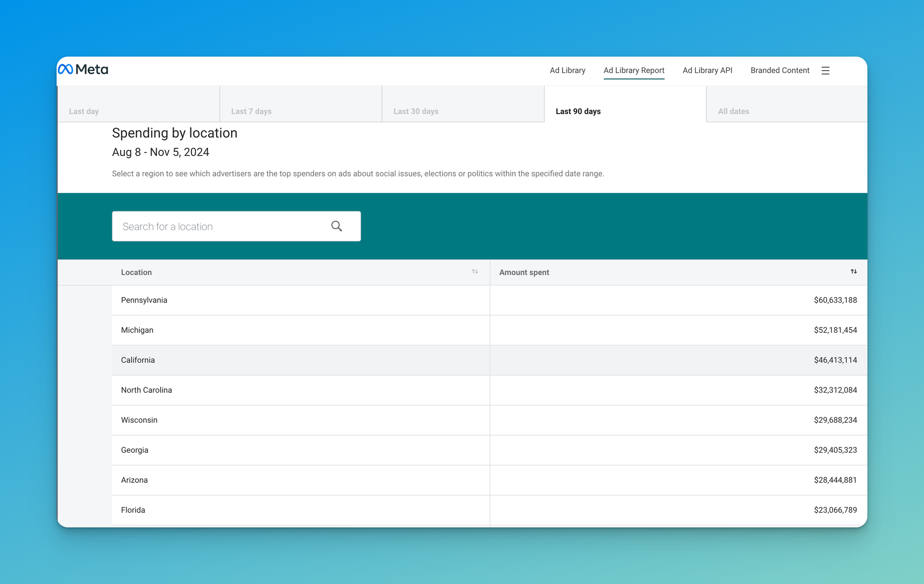Image resolution: width=924 pixels, height=584 pixels.
Task: Click the search magnifier icon
Action: 337,226
